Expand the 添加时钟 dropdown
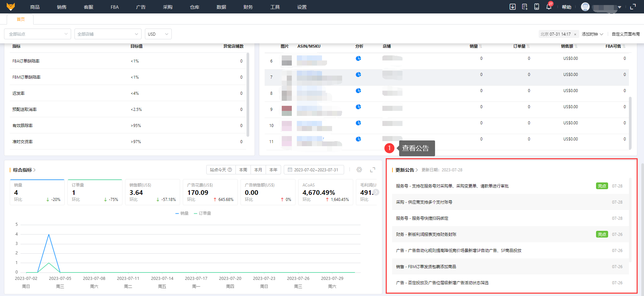The image size is (644, 296). pos(592,34)
